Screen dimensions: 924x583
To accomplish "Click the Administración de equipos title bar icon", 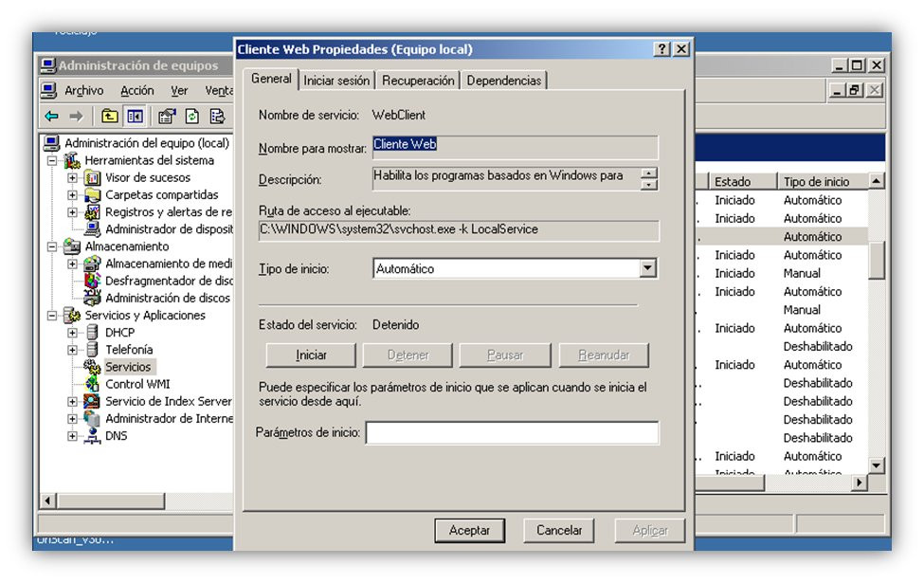I will 47,65.
